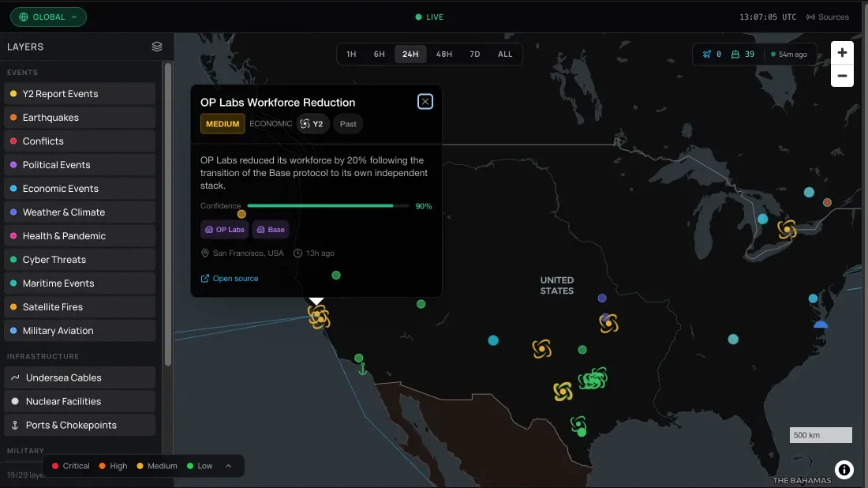Zoom in on the map

coord(842,53)
